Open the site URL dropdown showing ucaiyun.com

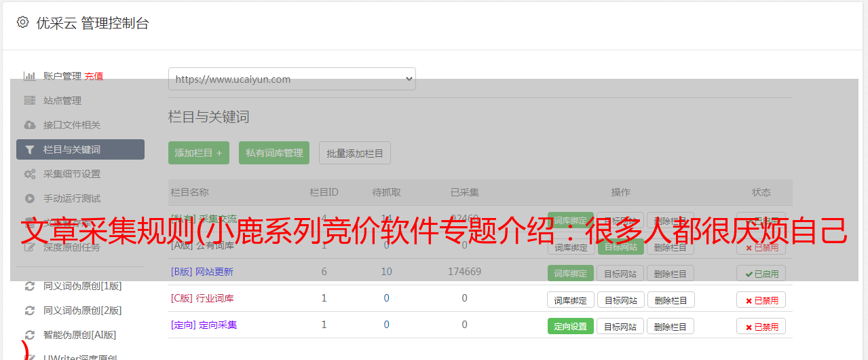292,79
